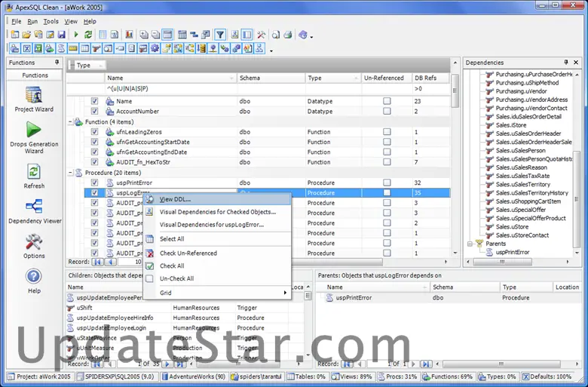Open the Grid submenu arrow
Image resolution: width=588 pixels, height=387 pixels.
(x=285, y=293)
